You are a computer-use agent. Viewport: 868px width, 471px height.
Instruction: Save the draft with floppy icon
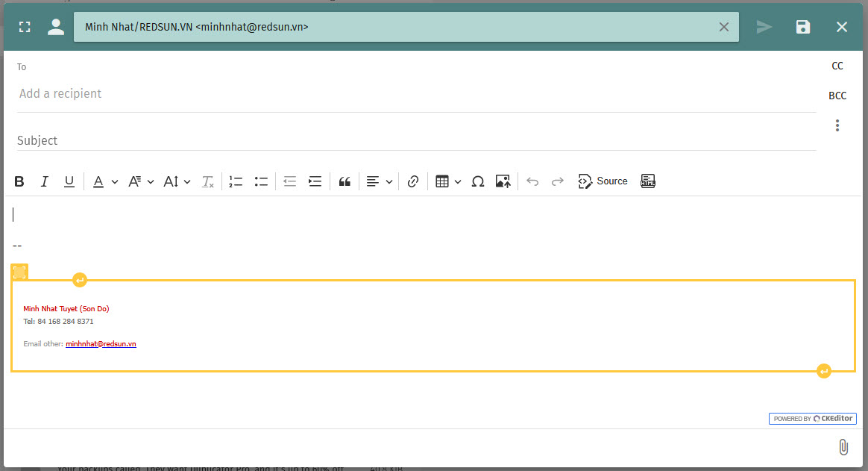pos(803,28)
